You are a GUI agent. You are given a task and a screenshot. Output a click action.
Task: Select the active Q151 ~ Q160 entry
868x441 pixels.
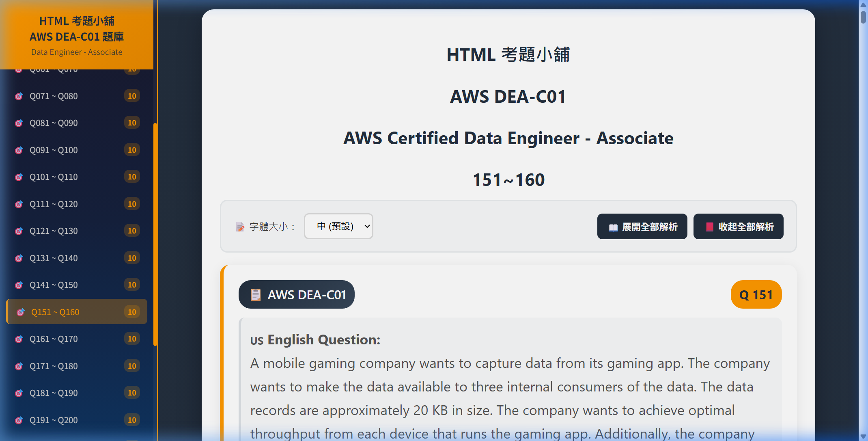(77, 312)
